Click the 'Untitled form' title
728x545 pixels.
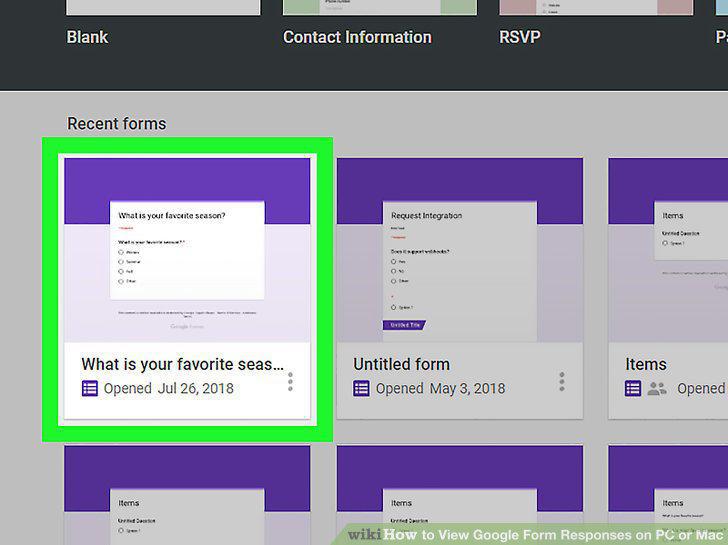point(402,364)
